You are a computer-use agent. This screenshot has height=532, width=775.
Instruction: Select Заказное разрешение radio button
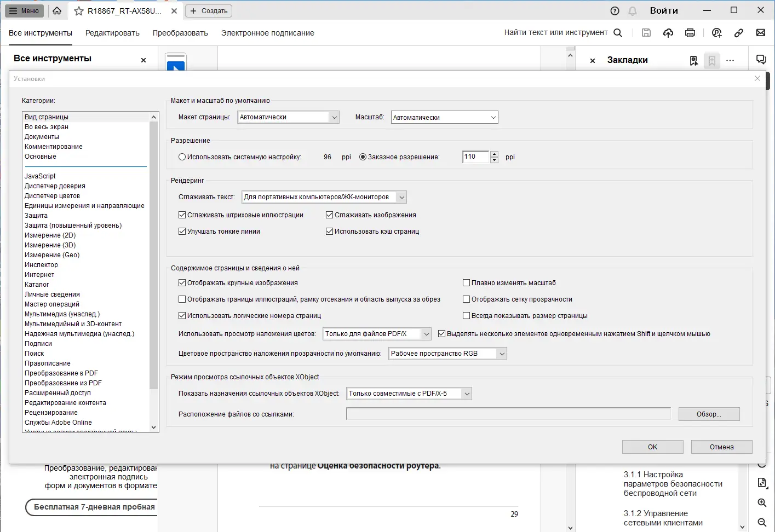coord(363,157)
